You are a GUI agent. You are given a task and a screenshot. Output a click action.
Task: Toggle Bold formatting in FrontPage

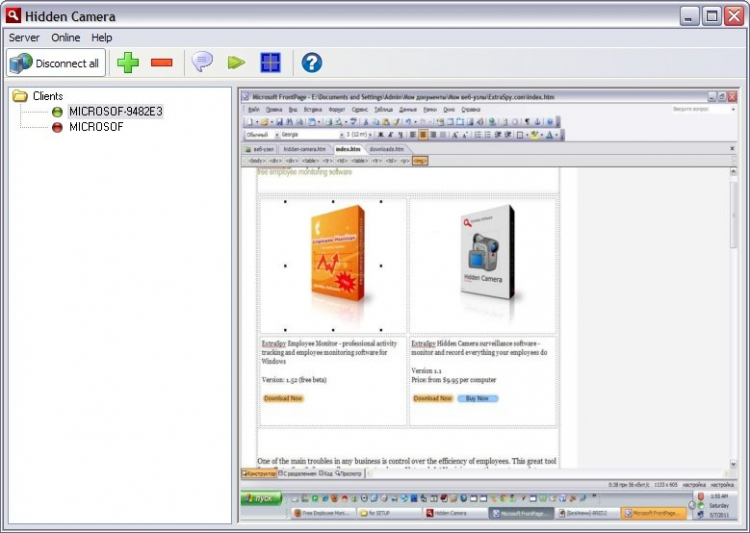381,135
